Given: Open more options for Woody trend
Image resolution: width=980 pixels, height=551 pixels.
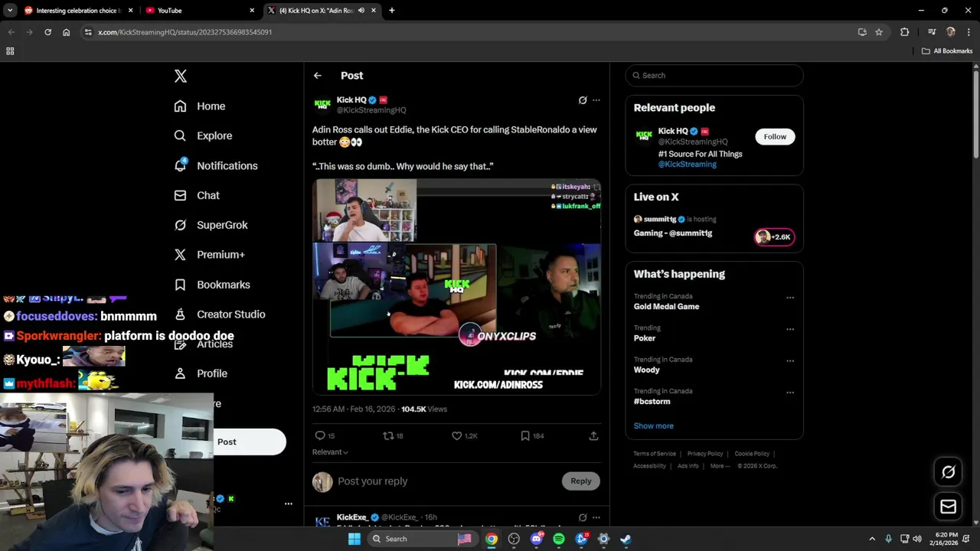Looking at the screenshot, I should 790,360.
